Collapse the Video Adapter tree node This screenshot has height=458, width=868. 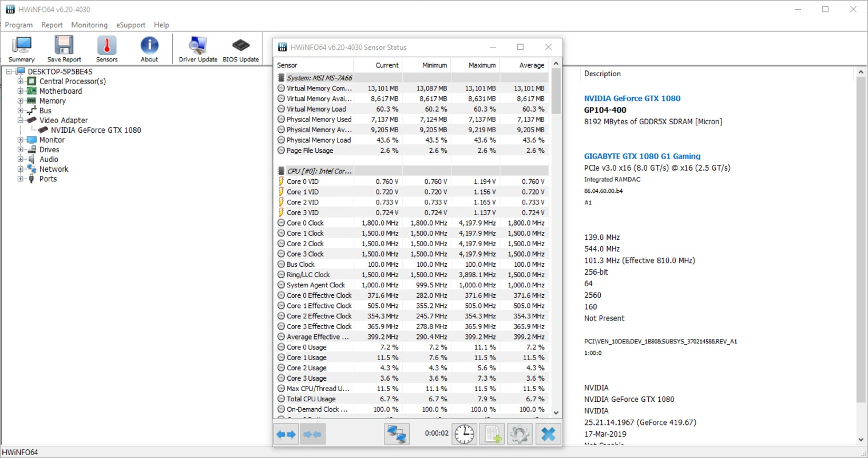21,120
